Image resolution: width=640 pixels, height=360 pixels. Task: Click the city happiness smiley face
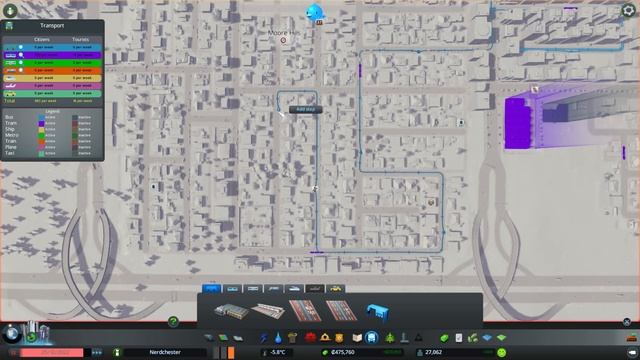[x=502, y=352]
